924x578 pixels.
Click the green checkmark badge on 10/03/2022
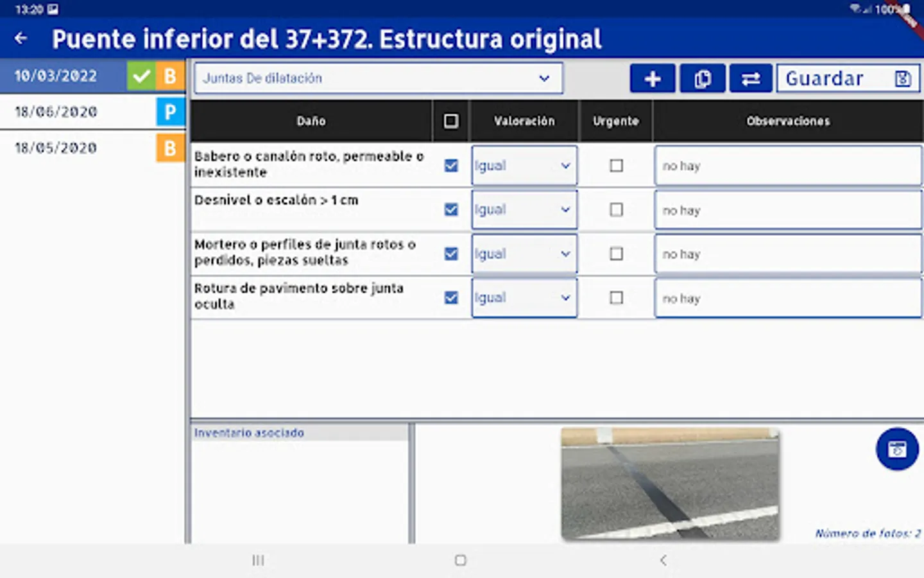coord(141,75)
